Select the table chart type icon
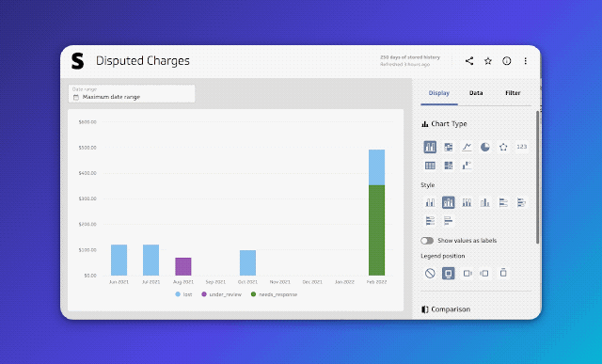 coord(430,166)
